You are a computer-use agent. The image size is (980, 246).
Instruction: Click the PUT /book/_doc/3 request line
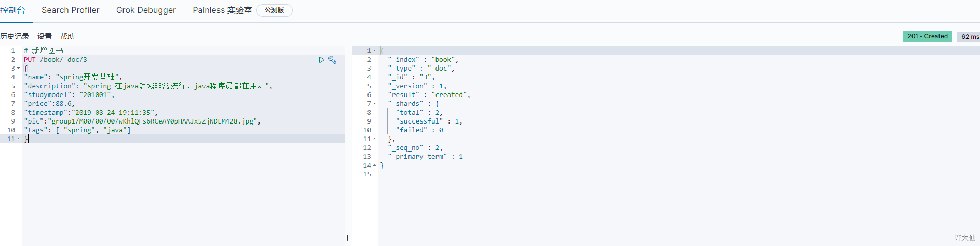coord(56,60)
